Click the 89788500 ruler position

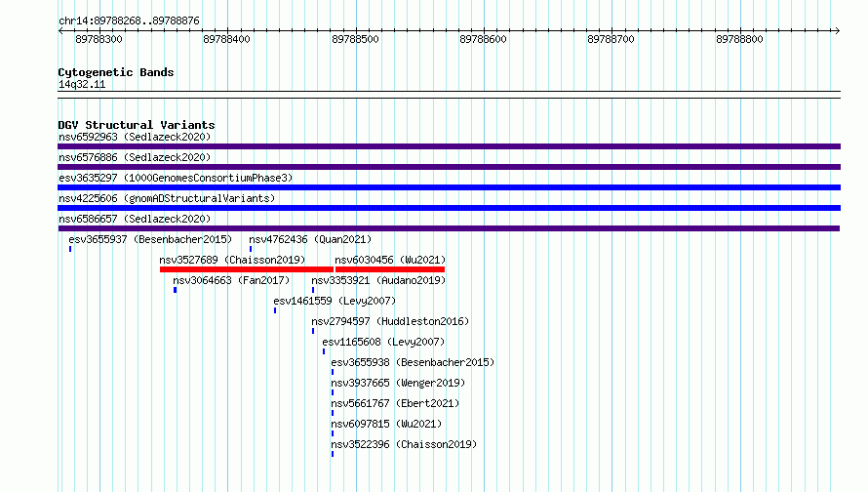point(355,39)
